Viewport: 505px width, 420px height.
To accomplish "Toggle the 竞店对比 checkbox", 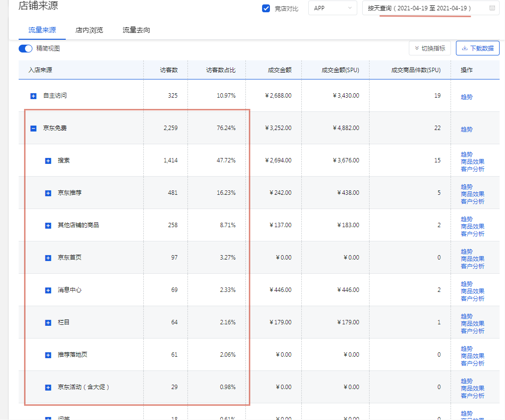I will coord(266,8).
